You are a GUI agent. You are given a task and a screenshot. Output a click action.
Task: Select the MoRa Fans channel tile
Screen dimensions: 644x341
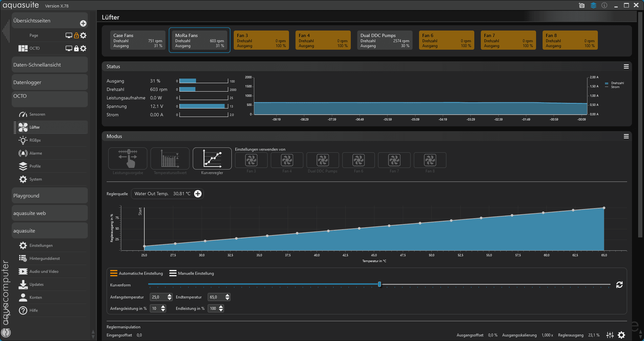200,40
